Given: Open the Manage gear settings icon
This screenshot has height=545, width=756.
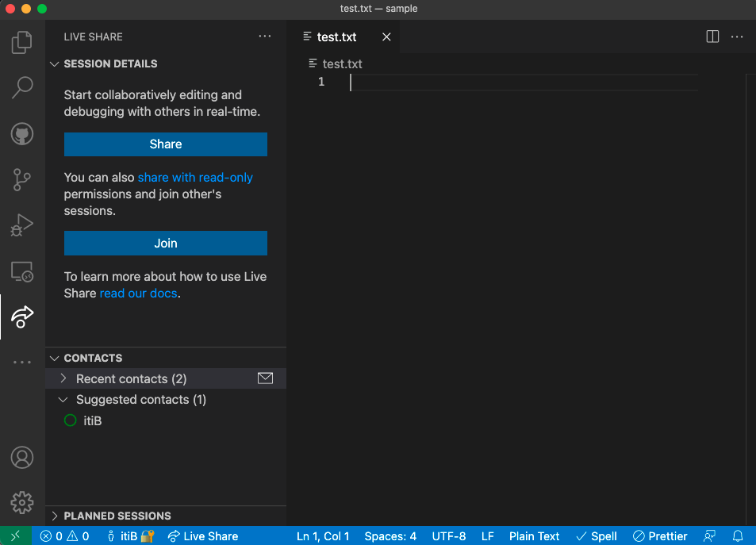Looking at the screenshot, I should click(x=21, y=502).
